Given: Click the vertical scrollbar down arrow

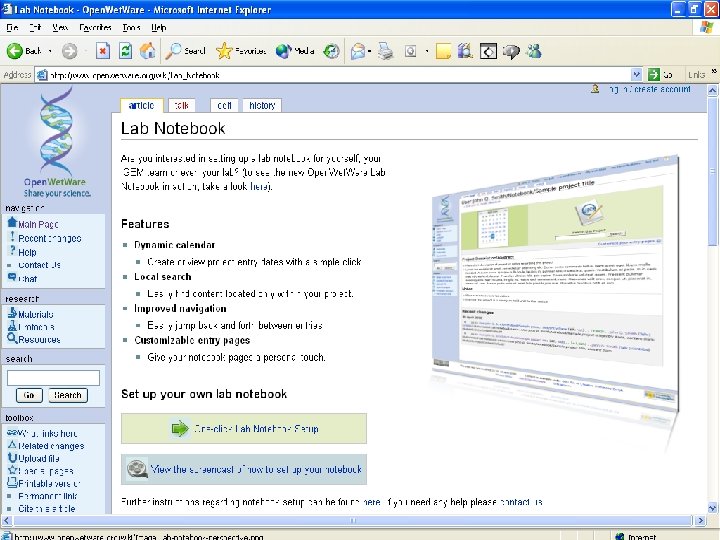Looking at the screenshot, I should click(x=712, y=508).
